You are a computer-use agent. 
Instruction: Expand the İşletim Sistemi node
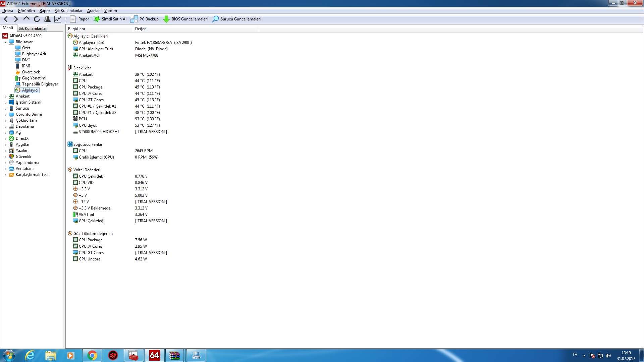[5, 103]
